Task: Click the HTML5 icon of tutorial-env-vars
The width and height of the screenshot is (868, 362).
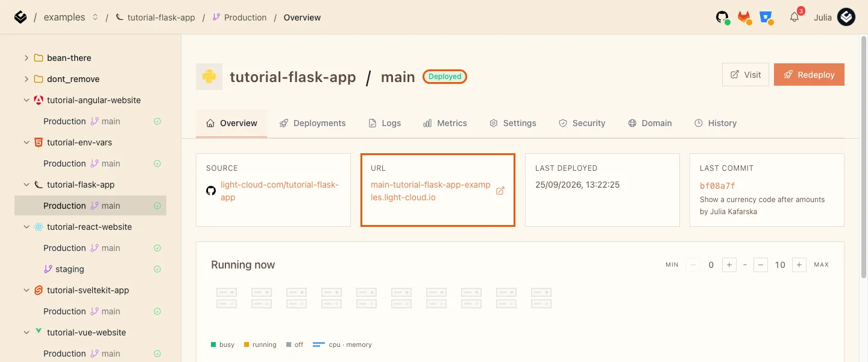Action: coord(39,142)
